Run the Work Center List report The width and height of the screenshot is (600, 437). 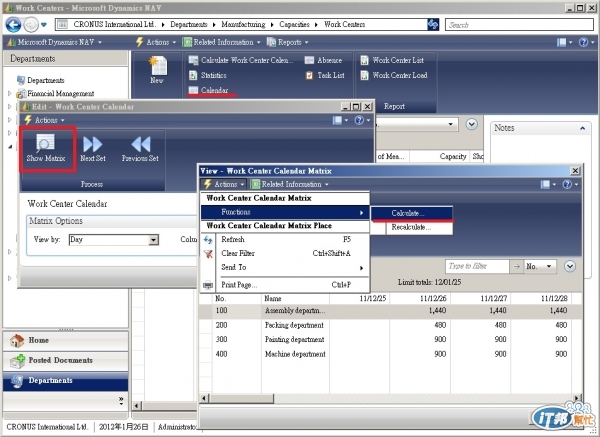point(392,60)
